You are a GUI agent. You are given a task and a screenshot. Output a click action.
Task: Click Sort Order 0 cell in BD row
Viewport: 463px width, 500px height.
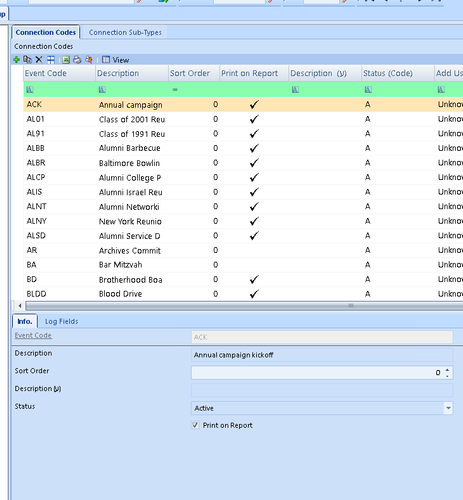click(x=194, y=280)
